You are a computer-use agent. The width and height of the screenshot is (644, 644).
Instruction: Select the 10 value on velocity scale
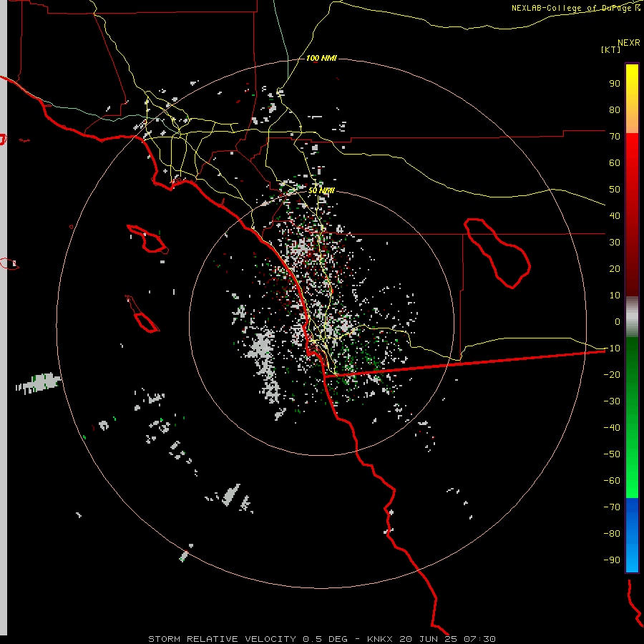pyautogui.click(x=615, y=296)
